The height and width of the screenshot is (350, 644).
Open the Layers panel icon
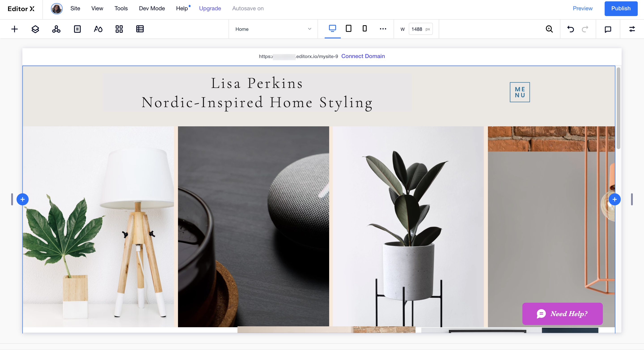pos(34,29)
